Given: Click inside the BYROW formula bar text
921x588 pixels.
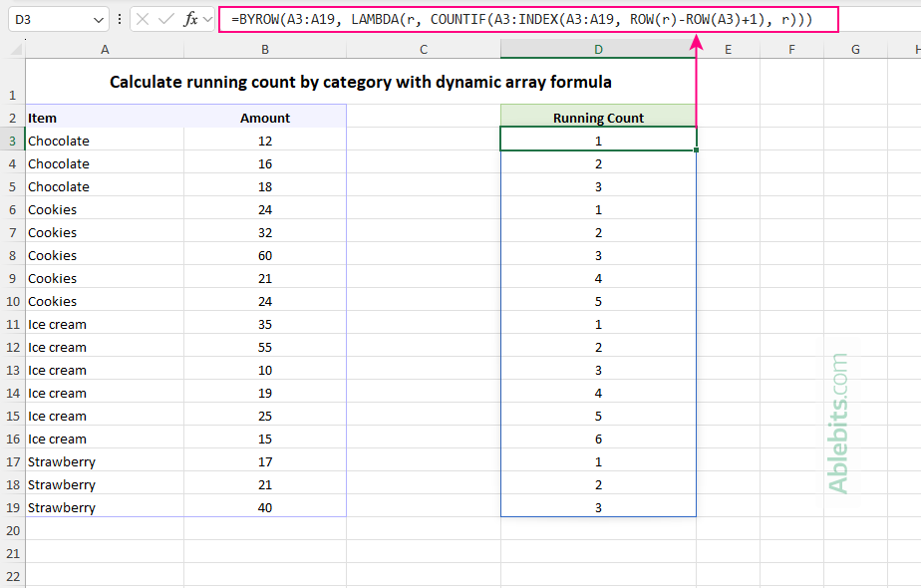Looking at the screenshot, I should pyautogui.click(x=521, y=19).
